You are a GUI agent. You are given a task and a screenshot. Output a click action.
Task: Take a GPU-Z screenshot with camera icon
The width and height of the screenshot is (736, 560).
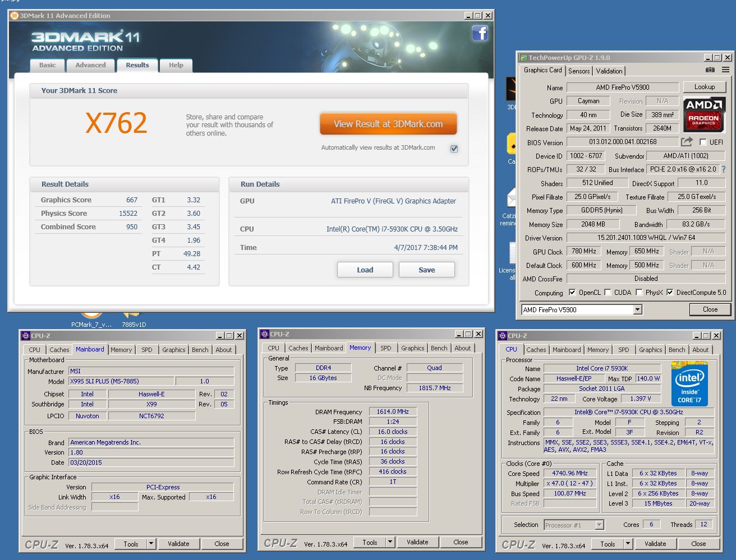point(710,70)
